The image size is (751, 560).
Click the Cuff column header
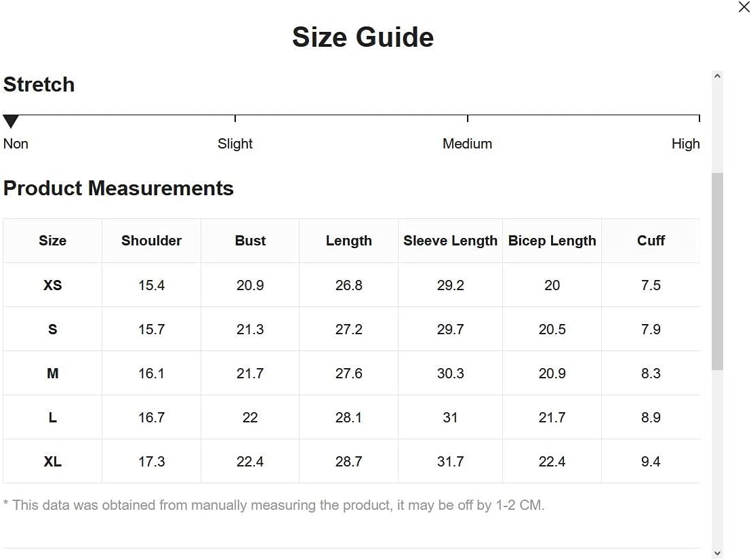click(651, 241)
